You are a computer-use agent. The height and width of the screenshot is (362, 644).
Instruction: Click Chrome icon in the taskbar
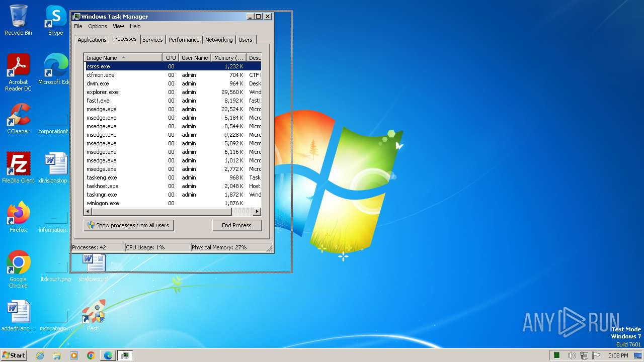point(91,355)
